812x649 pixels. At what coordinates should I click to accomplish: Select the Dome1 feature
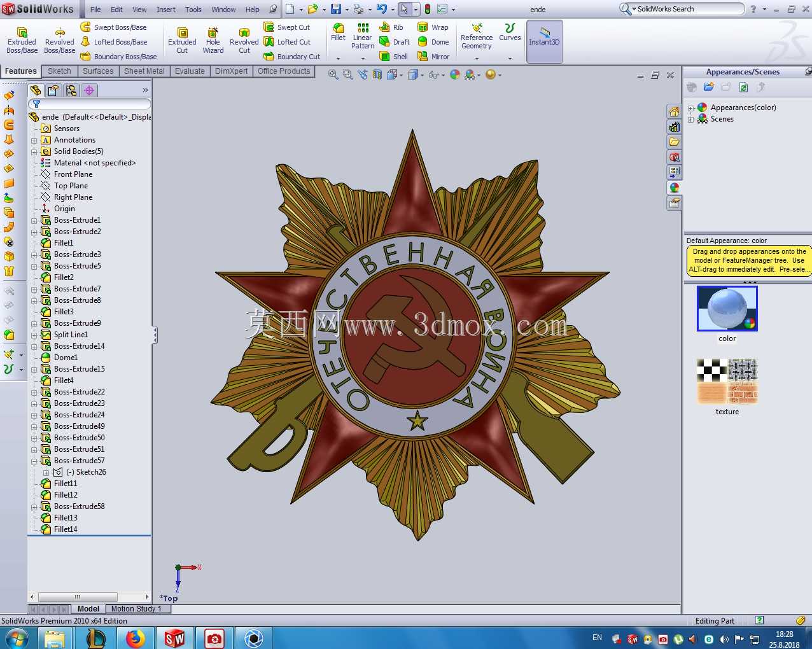click(65, 358)
